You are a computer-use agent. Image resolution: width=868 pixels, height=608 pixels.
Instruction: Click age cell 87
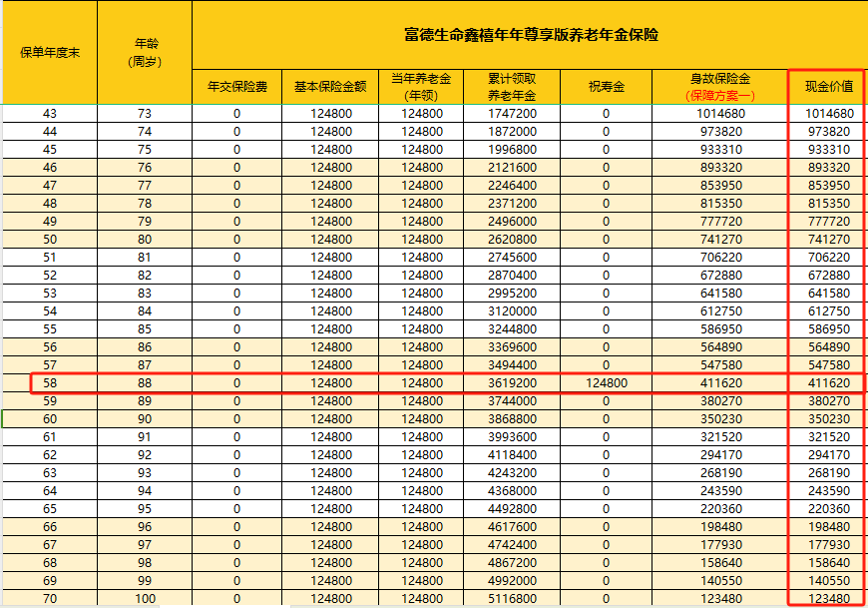[145, 365]
